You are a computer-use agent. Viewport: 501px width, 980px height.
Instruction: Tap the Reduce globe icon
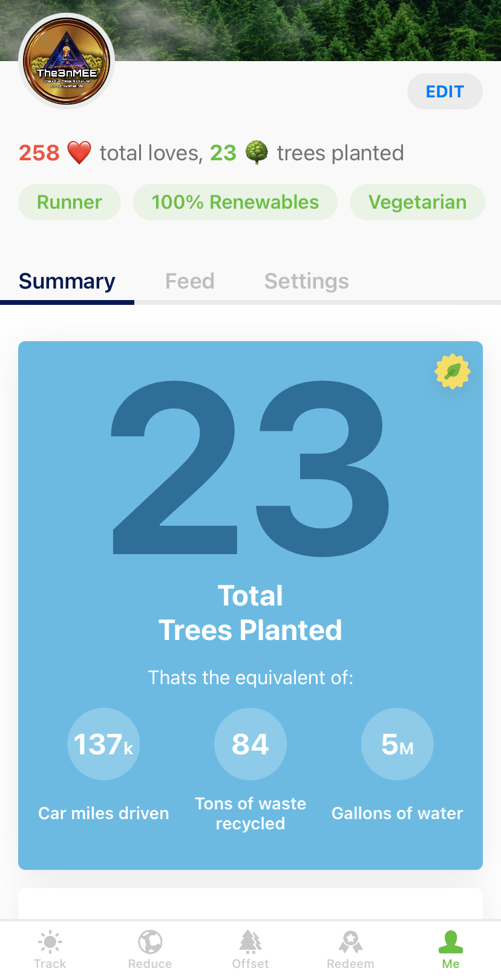pyautogui.click(x=150, y=942)
